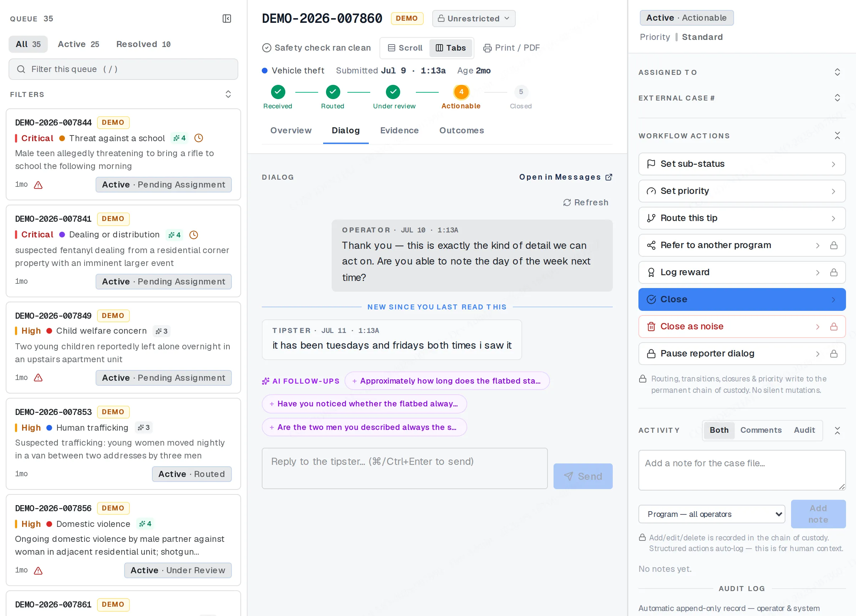Click the Reply to the tipster field
The image size is (856, 616).
click(404, 468)
